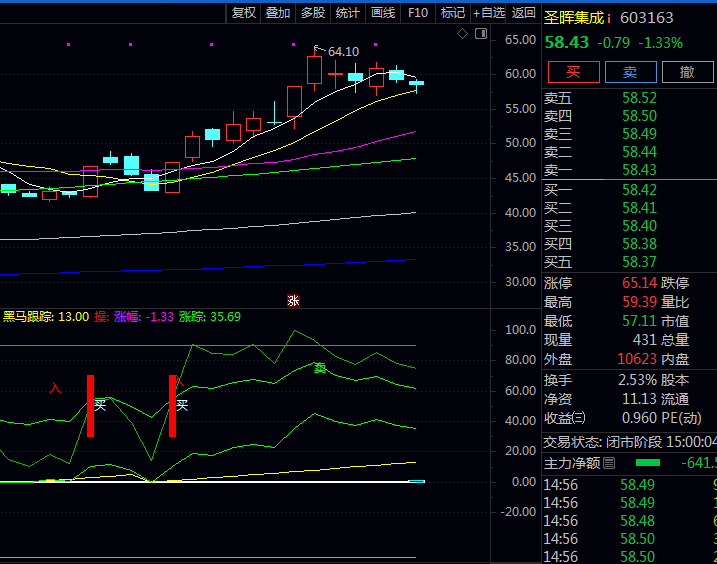
Task: Open the 复权 menu
Action: 244,12
